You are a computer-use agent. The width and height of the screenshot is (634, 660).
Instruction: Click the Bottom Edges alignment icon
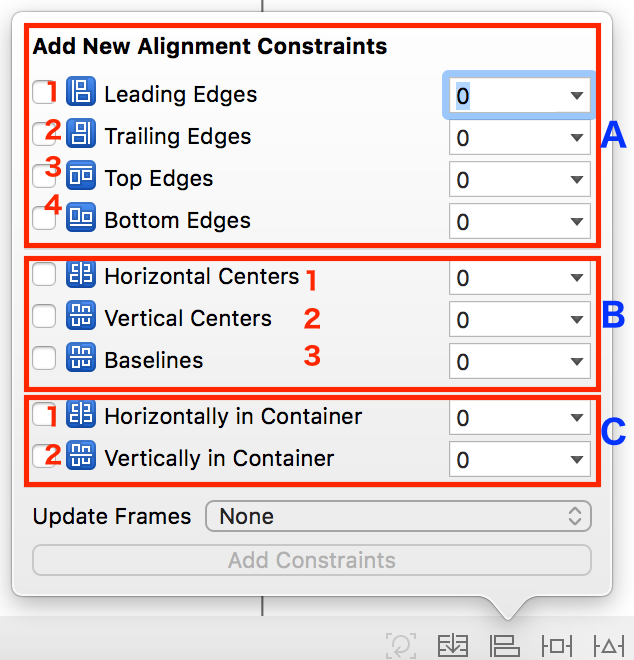tap(80, 219)
